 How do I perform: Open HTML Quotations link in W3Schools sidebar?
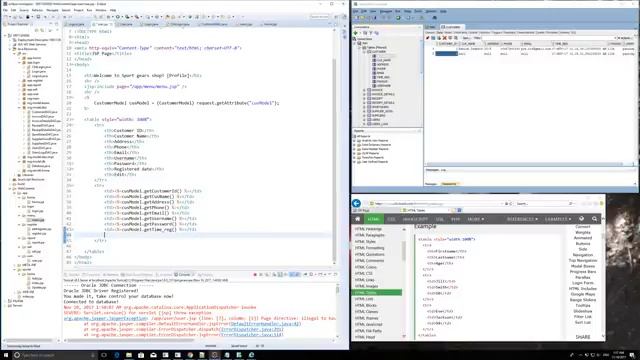tap(369, 254)
